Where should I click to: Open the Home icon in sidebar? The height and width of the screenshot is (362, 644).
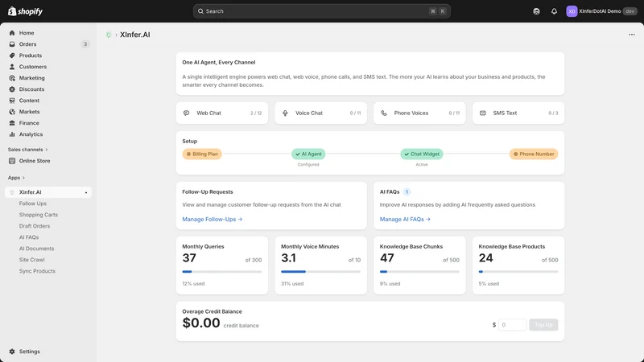coord(12,33)
